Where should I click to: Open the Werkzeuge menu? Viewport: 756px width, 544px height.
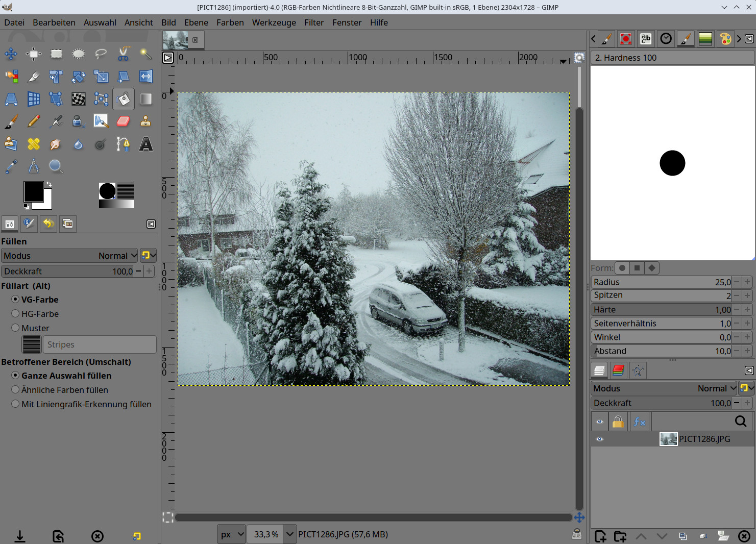point(274,22)
